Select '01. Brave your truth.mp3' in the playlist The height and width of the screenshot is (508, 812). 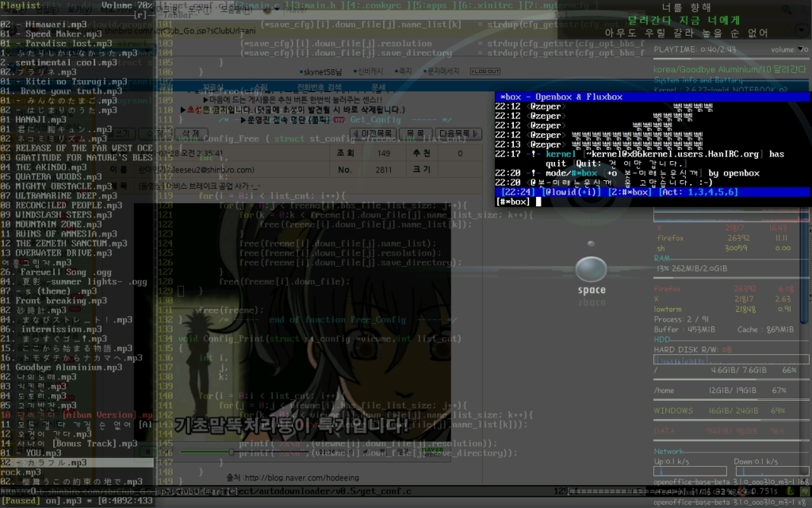pyautogui.click(x=61, y=91)
